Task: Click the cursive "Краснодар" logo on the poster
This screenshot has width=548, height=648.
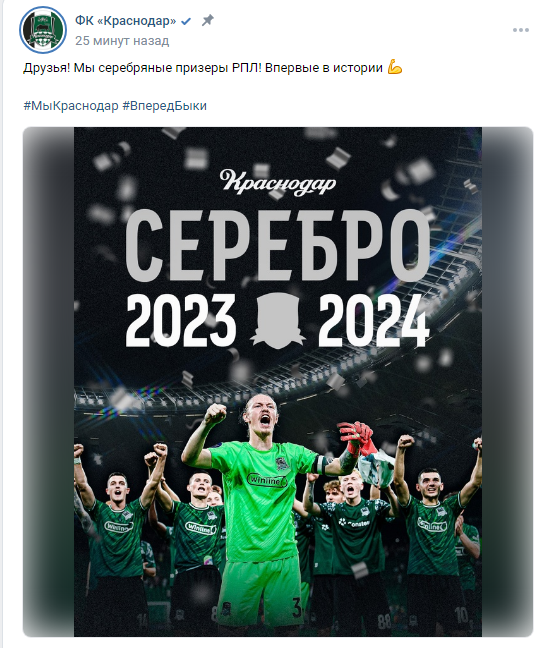Action: click(x=278, y=182)
